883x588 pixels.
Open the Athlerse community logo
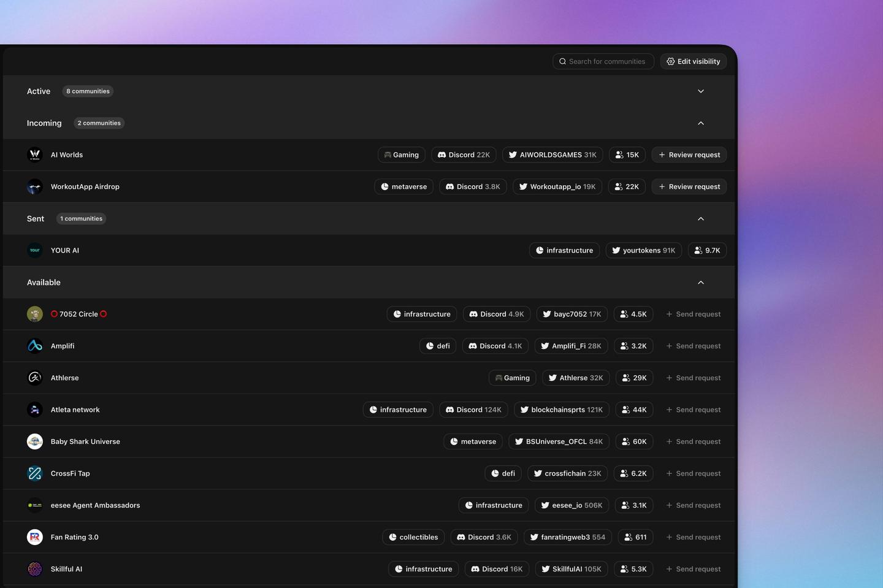tap(35, 378)
